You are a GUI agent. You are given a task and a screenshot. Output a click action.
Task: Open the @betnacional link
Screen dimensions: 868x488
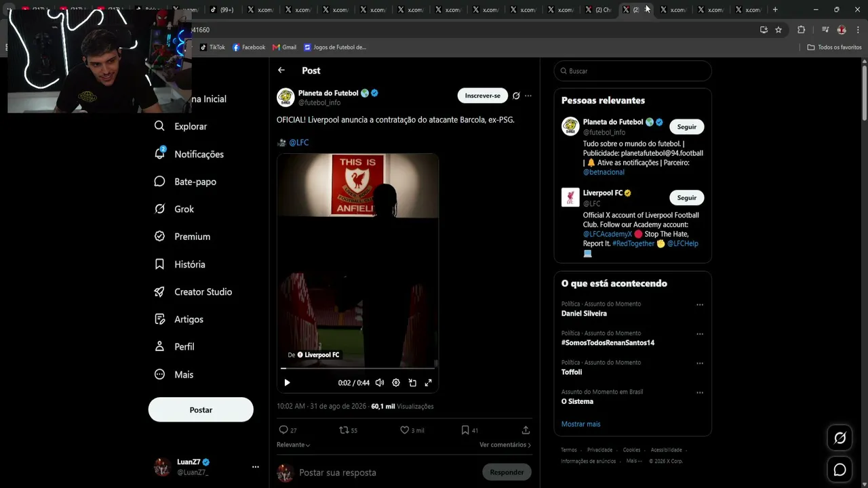pos(604,172)
